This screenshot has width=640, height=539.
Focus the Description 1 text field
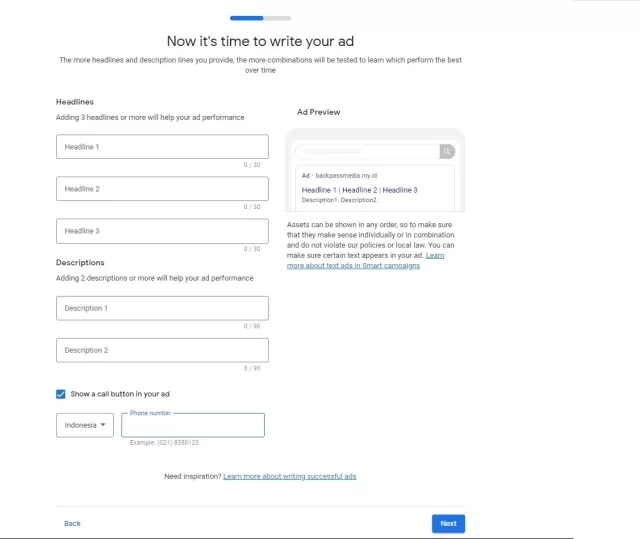(x=162, y=308)
